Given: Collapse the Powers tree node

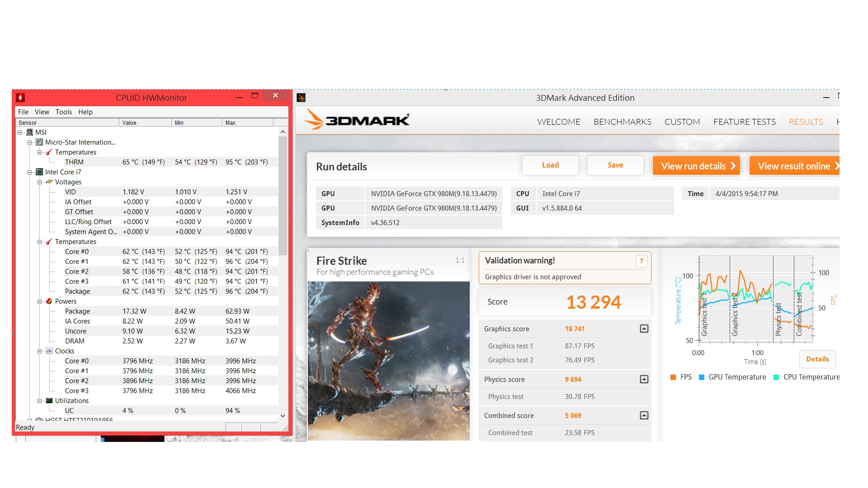Looking at the screenshot, I should click(40, 301).
